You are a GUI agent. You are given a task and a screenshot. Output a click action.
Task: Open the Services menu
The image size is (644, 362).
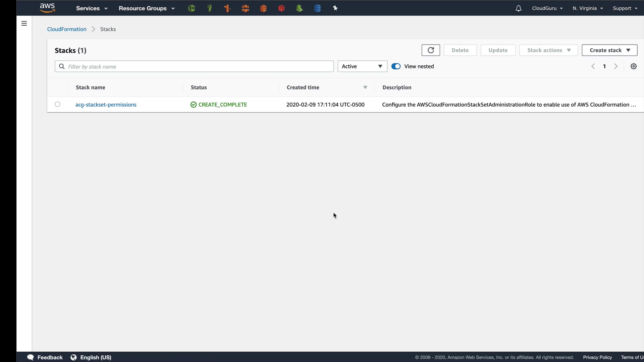[x=92, y=8]
